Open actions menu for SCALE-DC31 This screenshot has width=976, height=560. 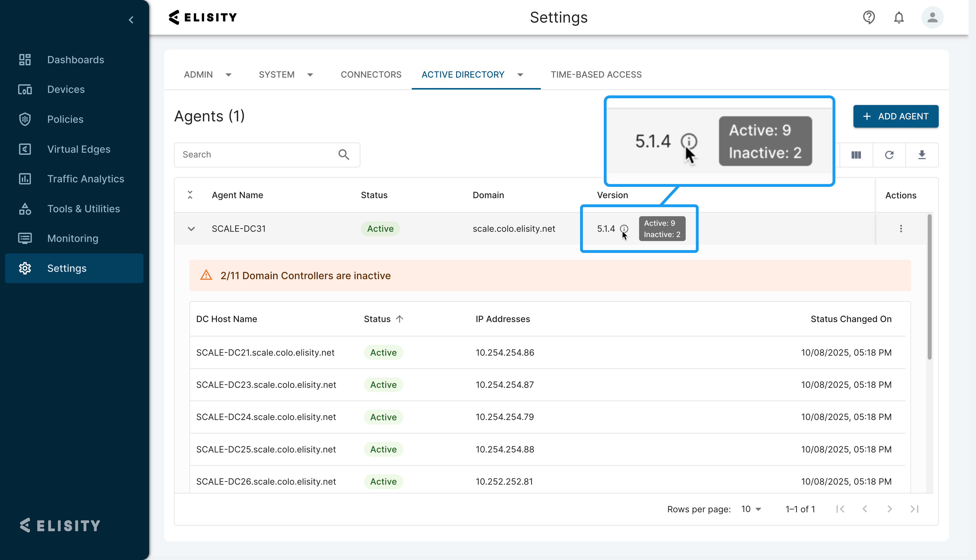901,229
